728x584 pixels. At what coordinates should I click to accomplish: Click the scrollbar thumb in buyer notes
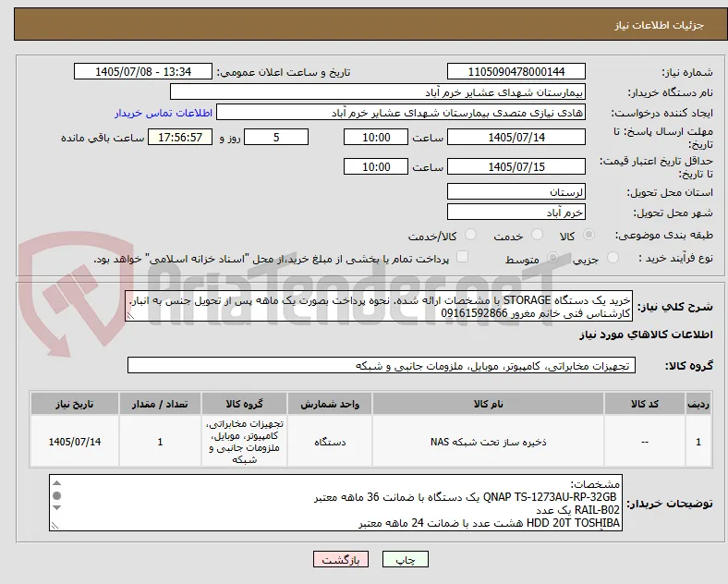point(56,496)
